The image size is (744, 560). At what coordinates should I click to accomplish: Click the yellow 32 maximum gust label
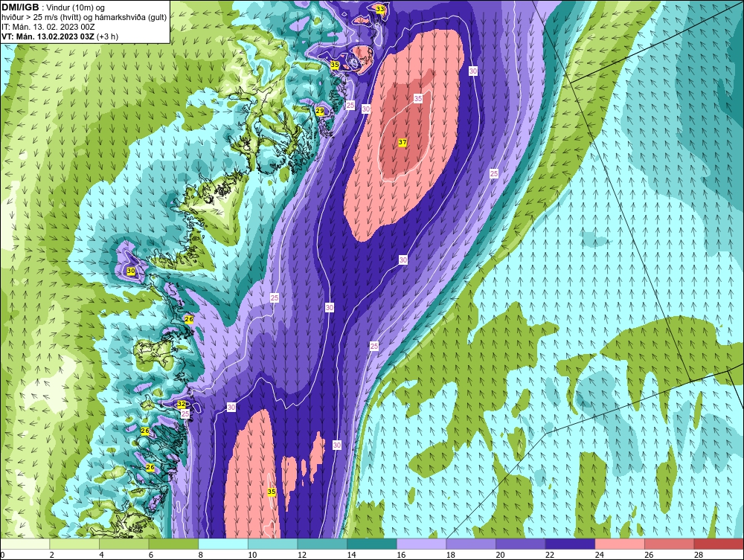tap(182, 404)
